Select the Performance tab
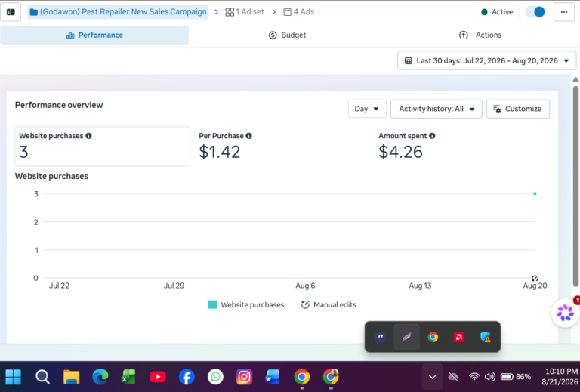Viewport: 580px width, 392px height. pos(94,35)
